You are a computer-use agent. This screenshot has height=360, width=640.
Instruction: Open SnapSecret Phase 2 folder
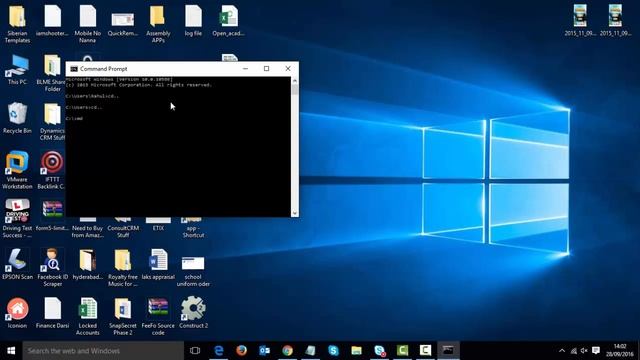122,316
